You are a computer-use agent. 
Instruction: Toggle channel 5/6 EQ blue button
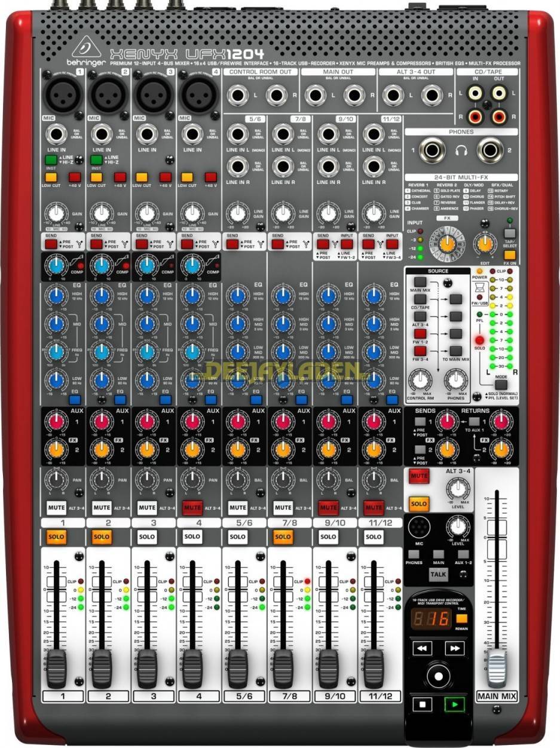[256, 400]
